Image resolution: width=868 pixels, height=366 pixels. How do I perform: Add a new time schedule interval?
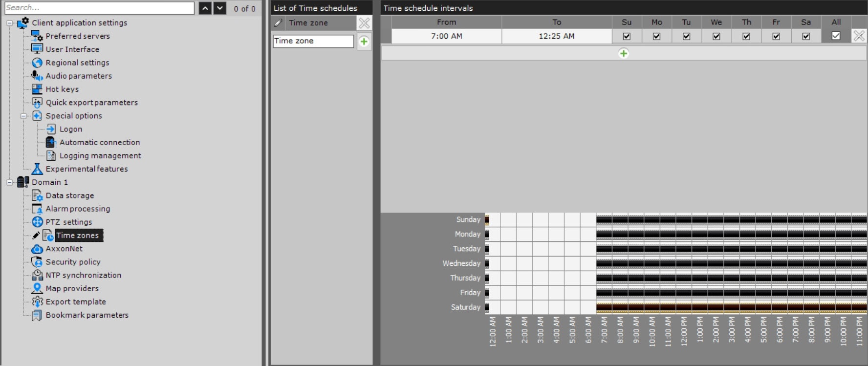(624, 53)
